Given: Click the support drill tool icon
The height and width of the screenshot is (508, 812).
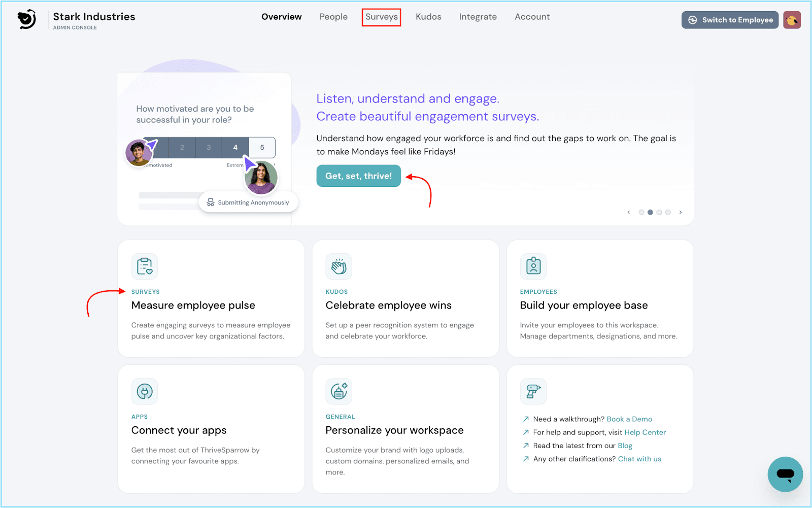Looking at the screenshot, I should point(533,391).
